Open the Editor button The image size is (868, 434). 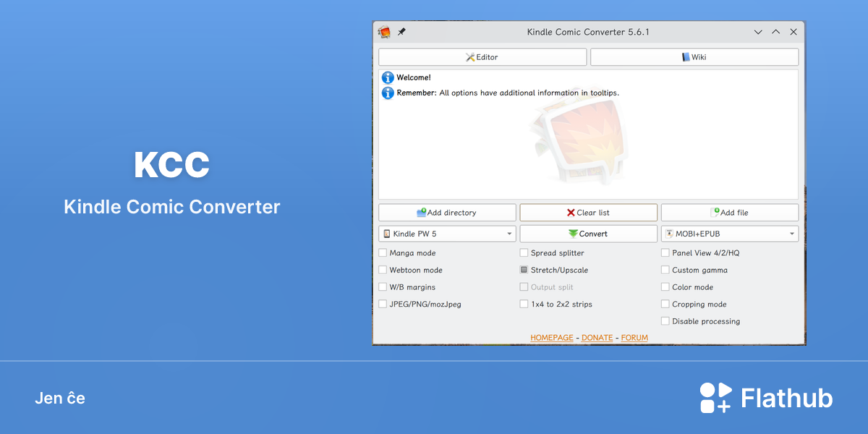(482, 57)
